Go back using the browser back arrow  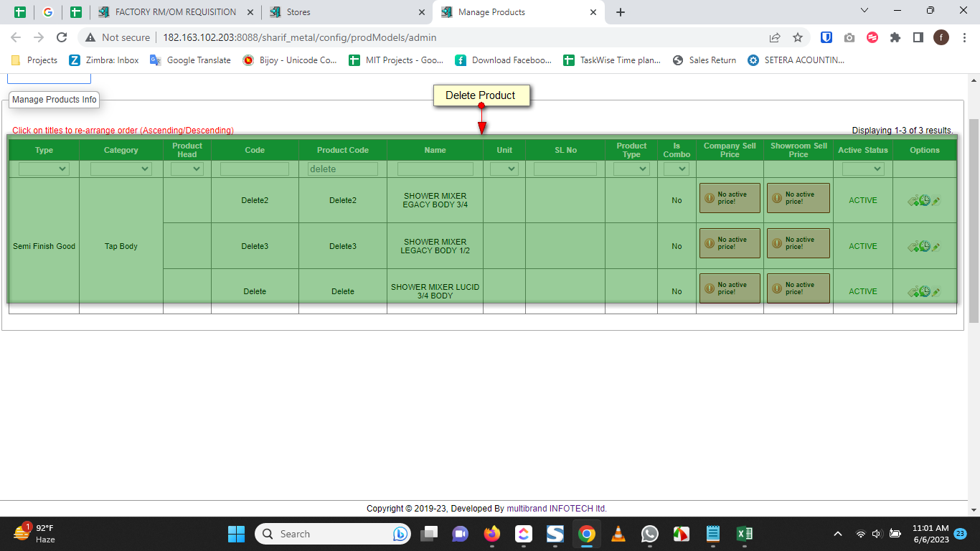point(16,37)
